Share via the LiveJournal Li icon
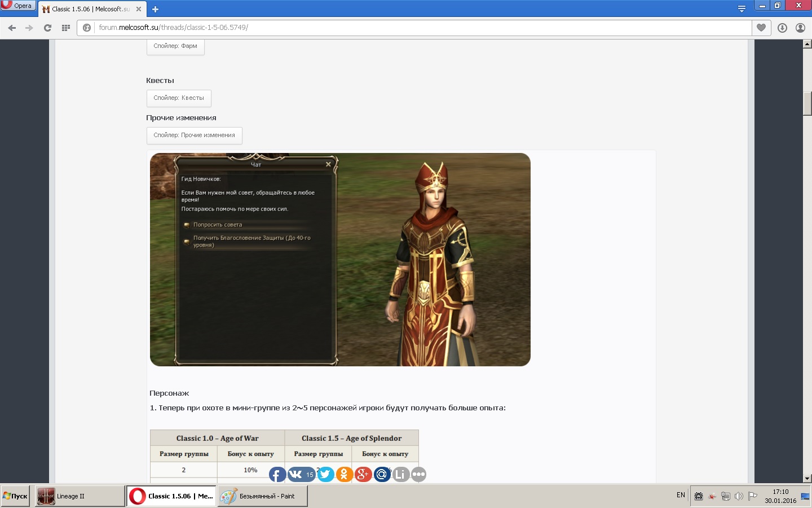 (400, 474)
